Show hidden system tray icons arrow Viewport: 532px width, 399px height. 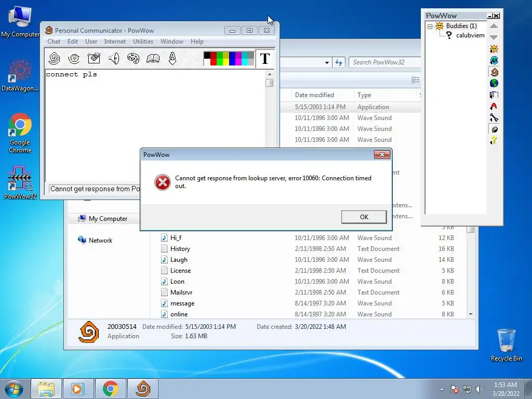click(442, 389)
